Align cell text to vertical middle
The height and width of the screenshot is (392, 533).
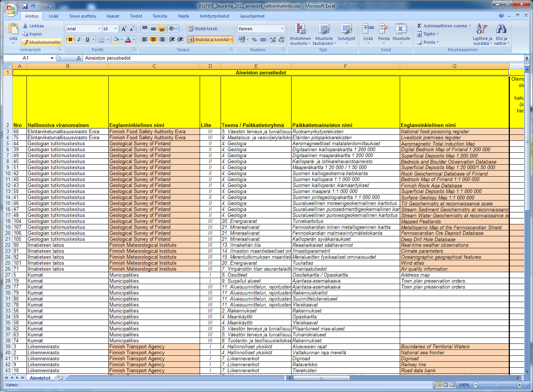(x=153, y=29)
